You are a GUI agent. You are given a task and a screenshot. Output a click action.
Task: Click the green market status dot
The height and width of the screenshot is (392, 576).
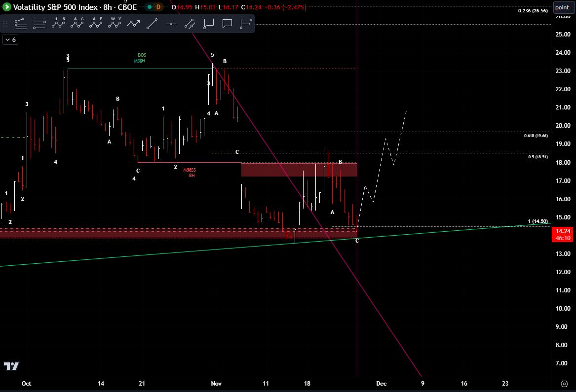(x=150, y=7)
